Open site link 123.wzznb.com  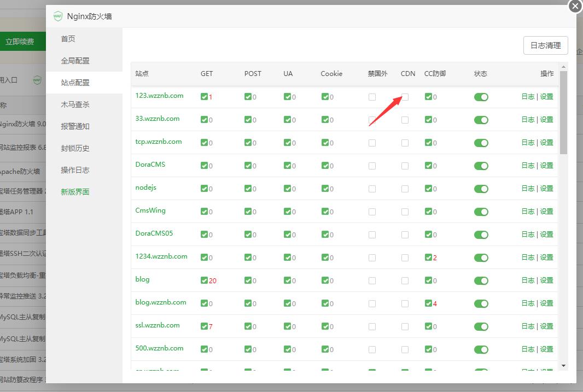click(x=159, y=96)
